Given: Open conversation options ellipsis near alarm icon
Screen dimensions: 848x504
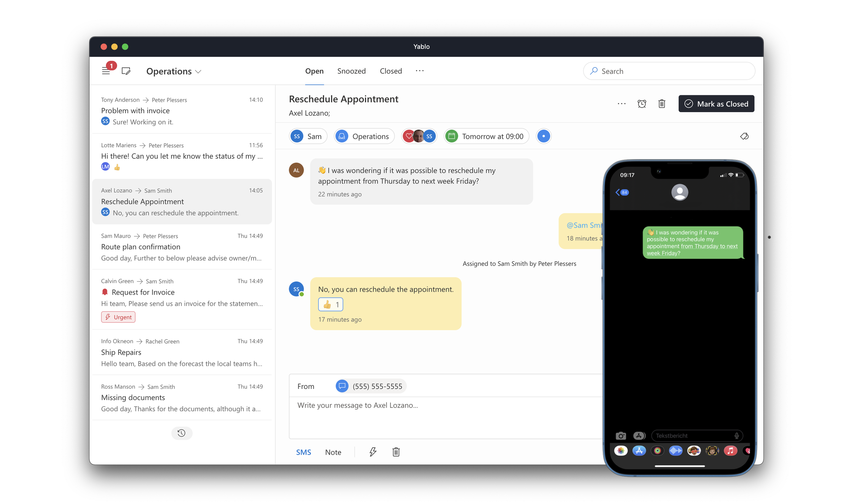Looking at the screenshot, I should click(621, 104).
